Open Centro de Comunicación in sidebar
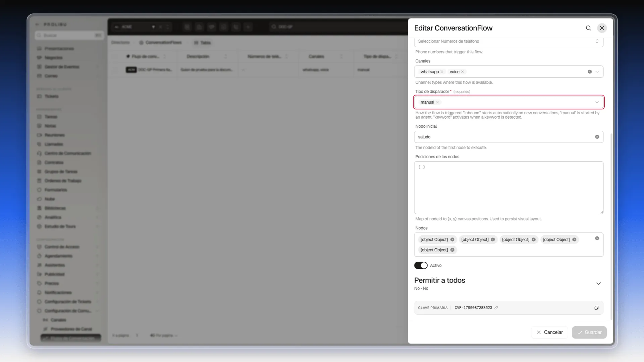The width and height of the screenshot is (644, 362). click(x=68, y=154)
